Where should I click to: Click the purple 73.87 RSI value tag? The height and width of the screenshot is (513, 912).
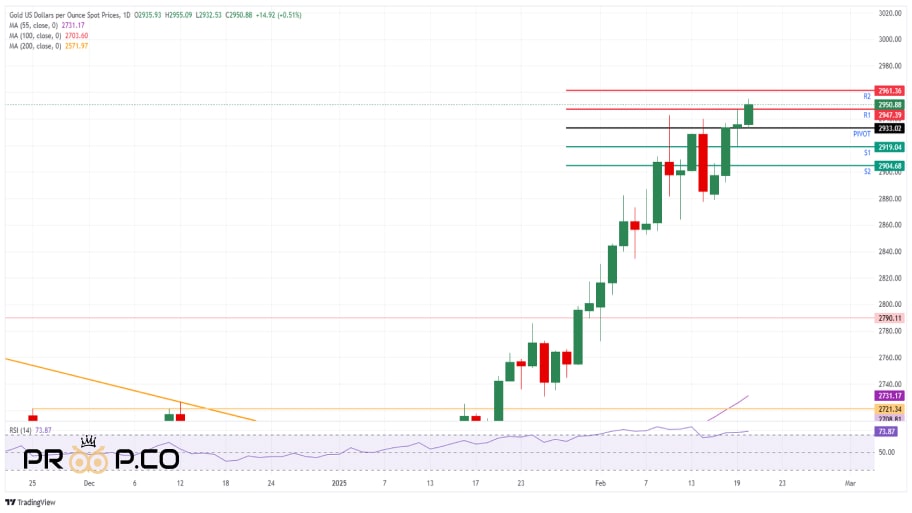[886, 432]
